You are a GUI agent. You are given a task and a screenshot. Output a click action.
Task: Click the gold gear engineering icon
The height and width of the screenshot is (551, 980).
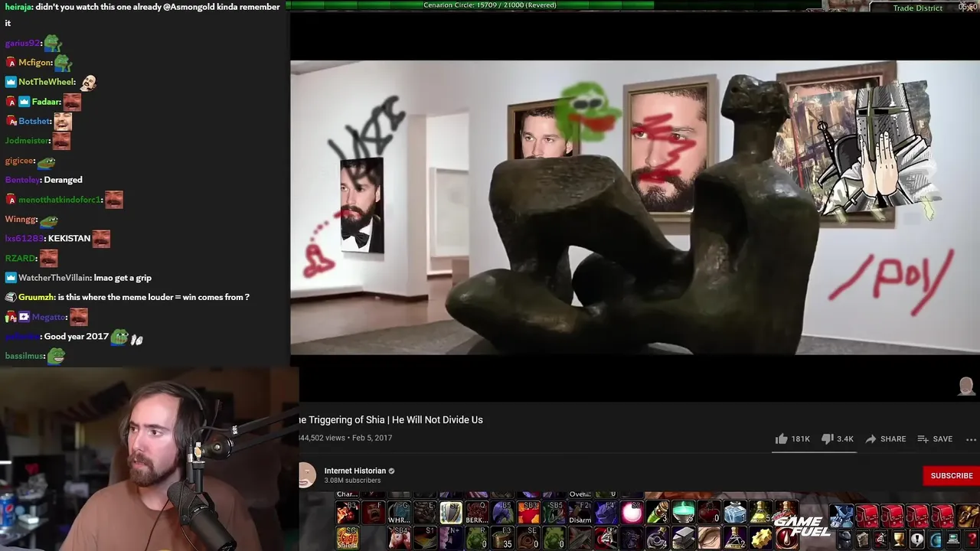[761, 538]
